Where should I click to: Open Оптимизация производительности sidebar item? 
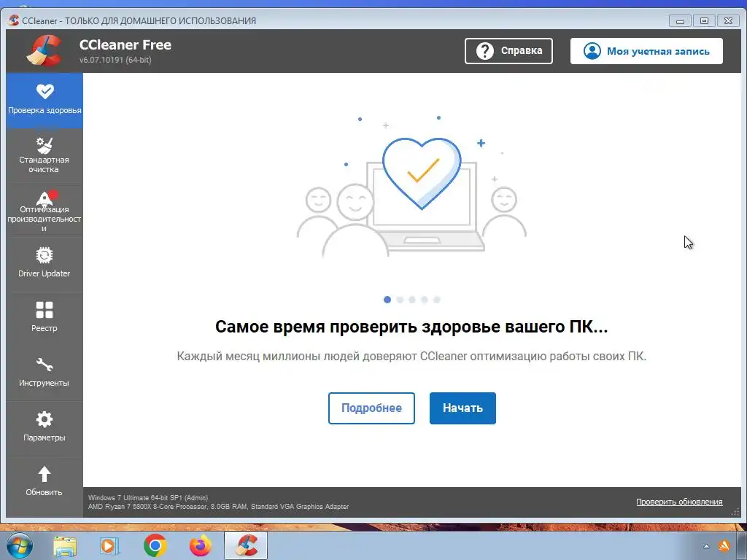44,211
